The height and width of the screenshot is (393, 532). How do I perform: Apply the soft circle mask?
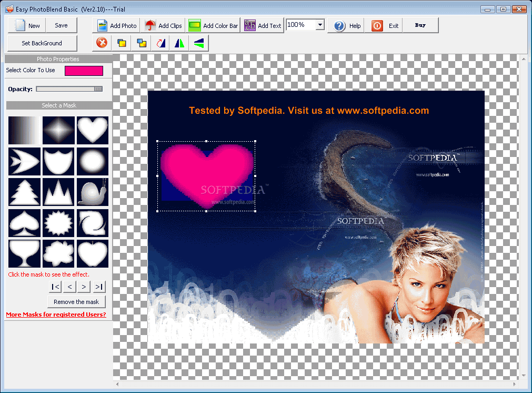93,161
